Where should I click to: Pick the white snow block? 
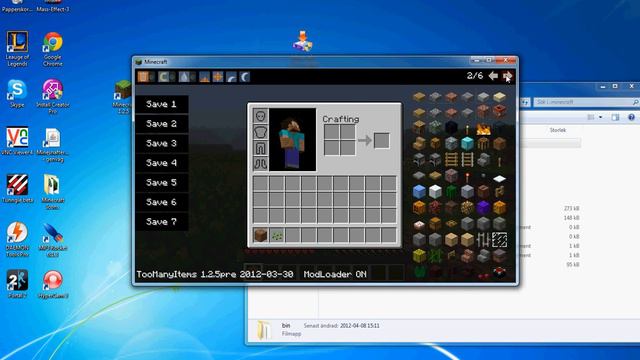click(435, 191)
